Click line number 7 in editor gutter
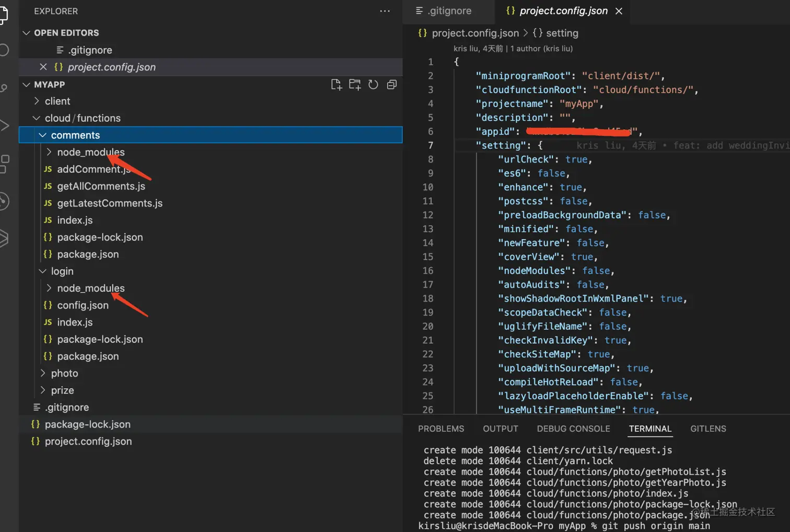Image resolution: width=790 pixels, height=532 pixels. [x=431, y=145]
